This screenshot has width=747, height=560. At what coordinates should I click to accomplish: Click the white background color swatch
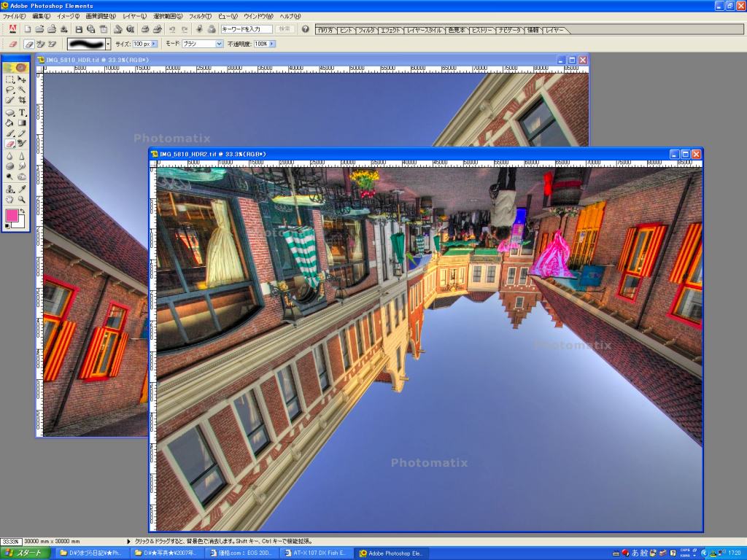(21, 224)
